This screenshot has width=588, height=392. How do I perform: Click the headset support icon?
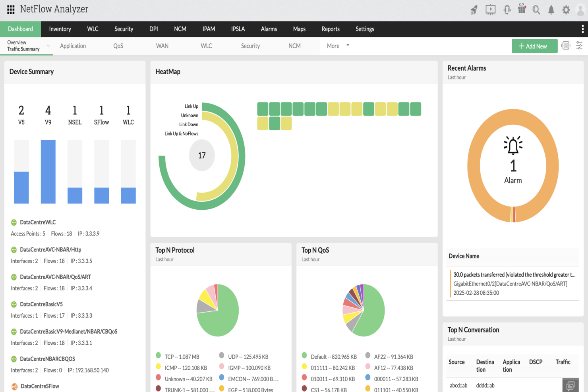[507, 10]
